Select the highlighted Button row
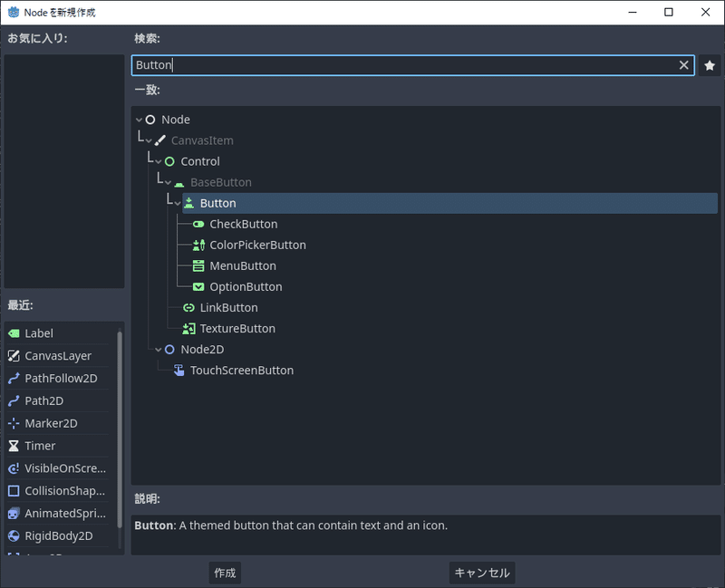Screen dimensions: 725x588 pyautogui.click(x=449, y=203)
